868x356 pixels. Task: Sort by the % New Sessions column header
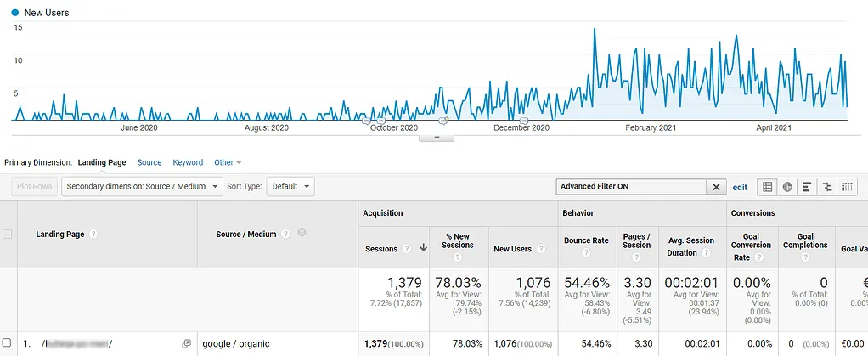458,240
